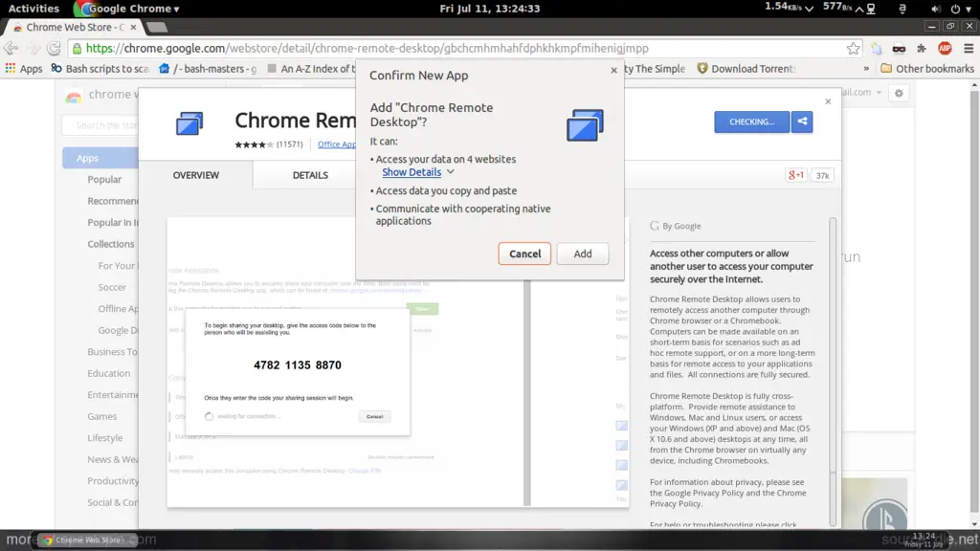Select Lifestyle category
The width and height of the screenshot is (980, 551).
105,438
